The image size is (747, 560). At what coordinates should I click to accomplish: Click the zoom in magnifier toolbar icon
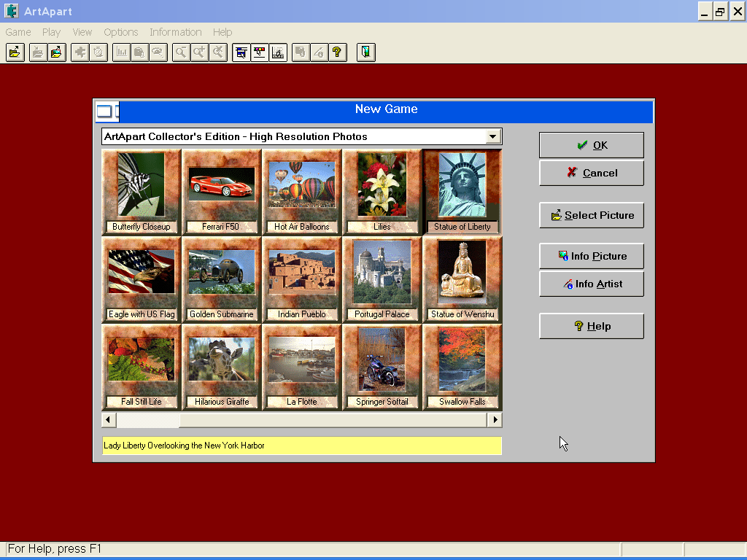[x=199, y=52]
